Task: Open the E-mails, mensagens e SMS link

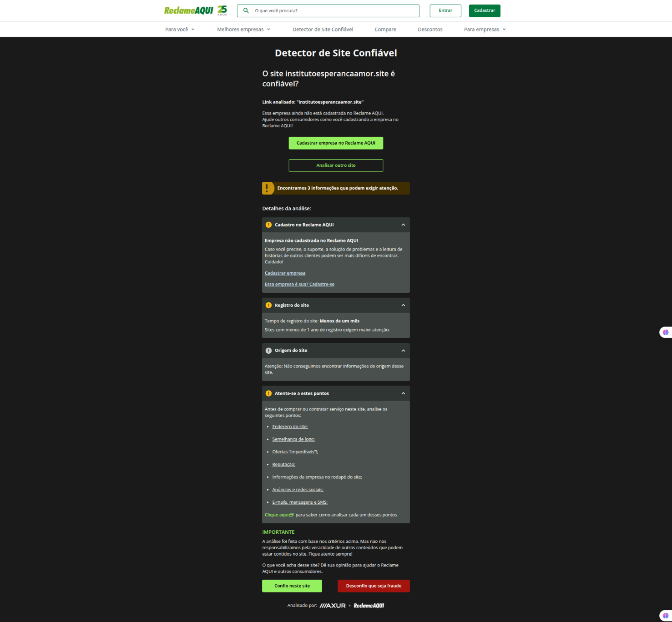Action: point(300,502)
